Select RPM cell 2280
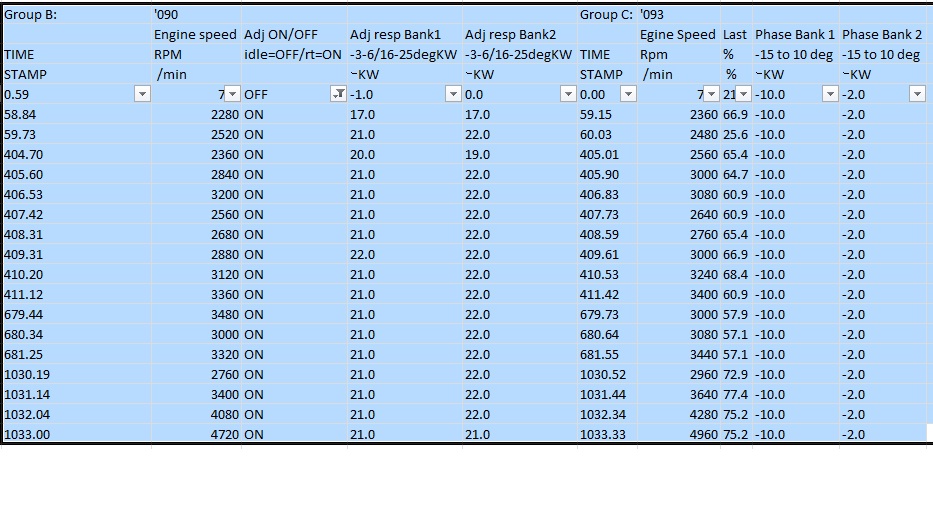This screenshot has width=933, height=518. point(196,114)
